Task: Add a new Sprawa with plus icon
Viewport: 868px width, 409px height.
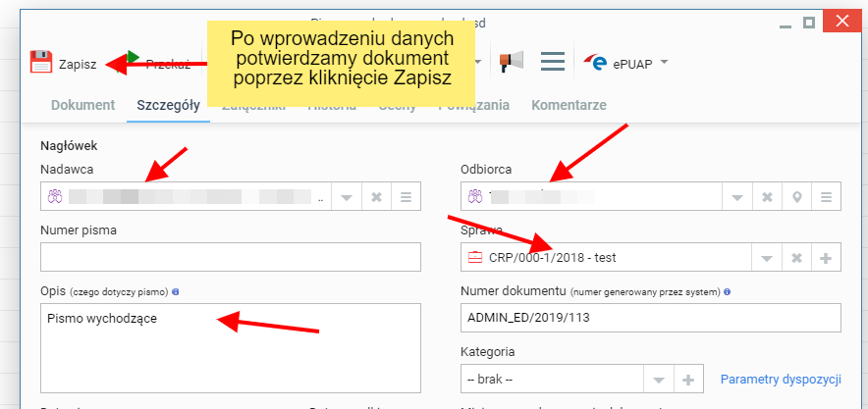Action: point(826,258)
